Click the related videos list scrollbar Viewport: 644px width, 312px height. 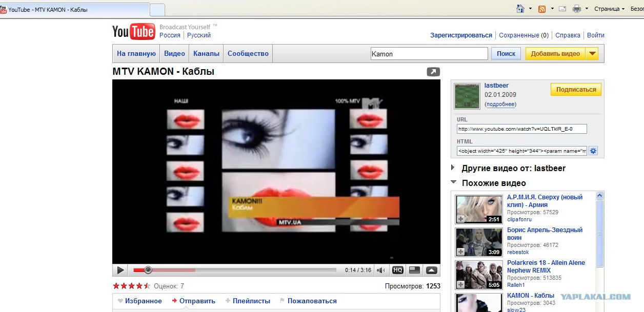click(600, 234)
